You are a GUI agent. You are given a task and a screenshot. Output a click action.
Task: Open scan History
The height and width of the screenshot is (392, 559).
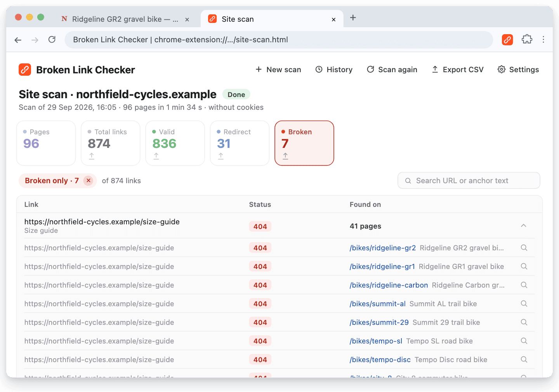click(334, 69)
